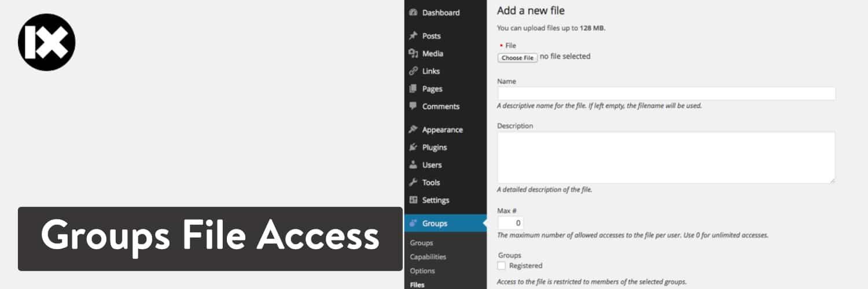This screenshot has height=289, width=868.
Task: Click the Posts pushpin icon
Action: pos(413,36)
